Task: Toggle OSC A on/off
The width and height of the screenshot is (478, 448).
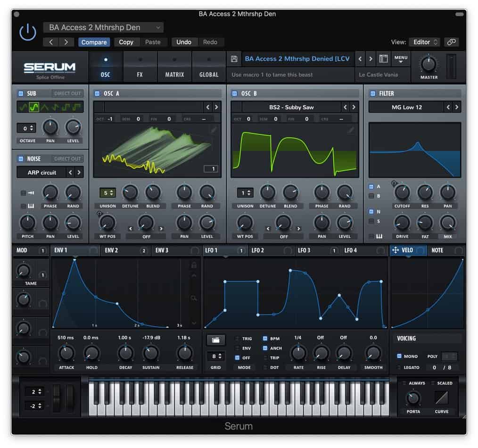Action: 97,93
